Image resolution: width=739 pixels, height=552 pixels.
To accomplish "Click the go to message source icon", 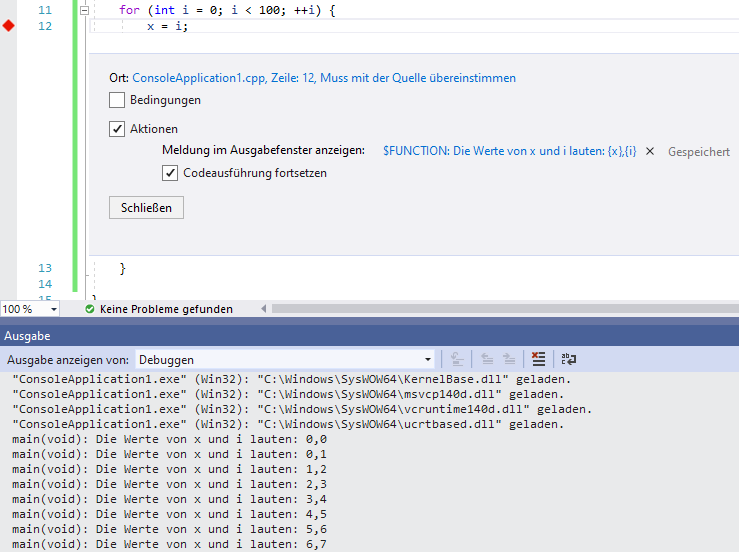I will point(457,359).
